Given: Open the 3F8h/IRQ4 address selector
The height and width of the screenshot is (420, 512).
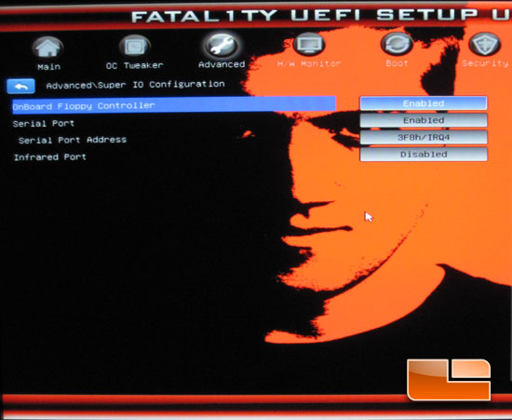Looking at the screenshot, I should 424,137.
